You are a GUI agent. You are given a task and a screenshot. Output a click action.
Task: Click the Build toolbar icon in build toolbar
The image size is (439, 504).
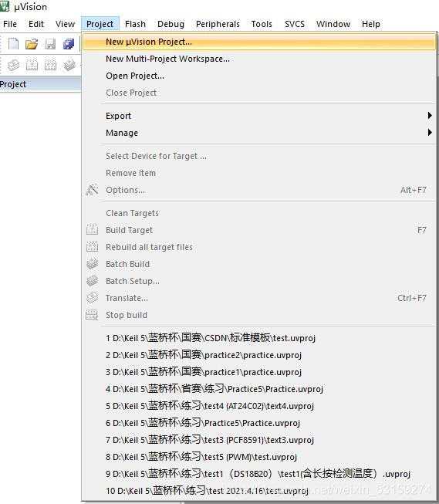point(32,66)
